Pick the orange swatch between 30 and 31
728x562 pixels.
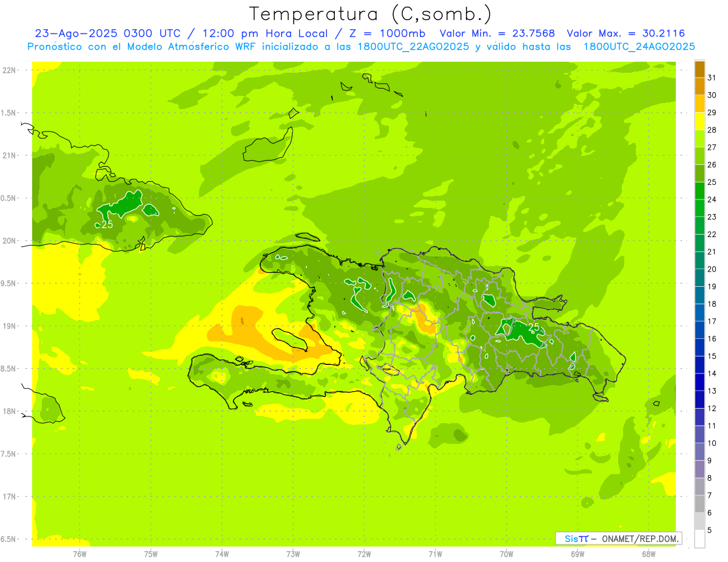[699, 86]
